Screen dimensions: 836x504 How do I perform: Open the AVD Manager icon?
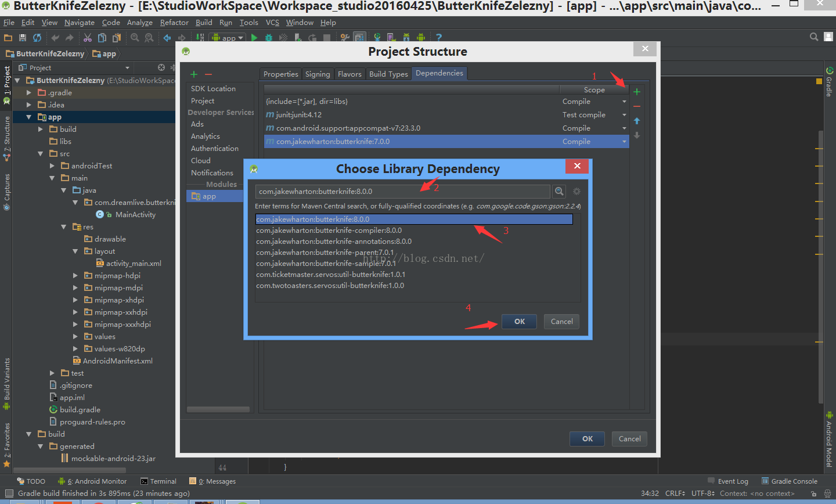click(392, 38)
